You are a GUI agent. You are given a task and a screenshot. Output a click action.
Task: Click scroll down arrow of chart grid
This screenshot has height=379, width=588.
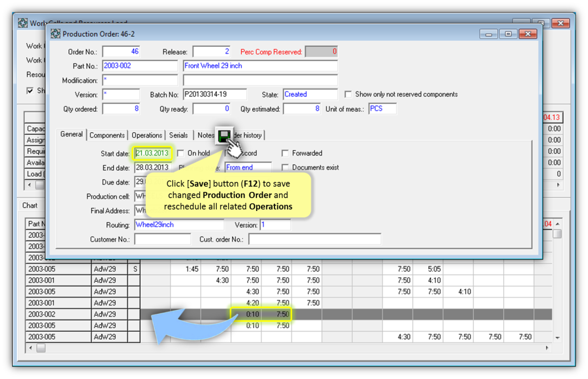coord(558,338)
